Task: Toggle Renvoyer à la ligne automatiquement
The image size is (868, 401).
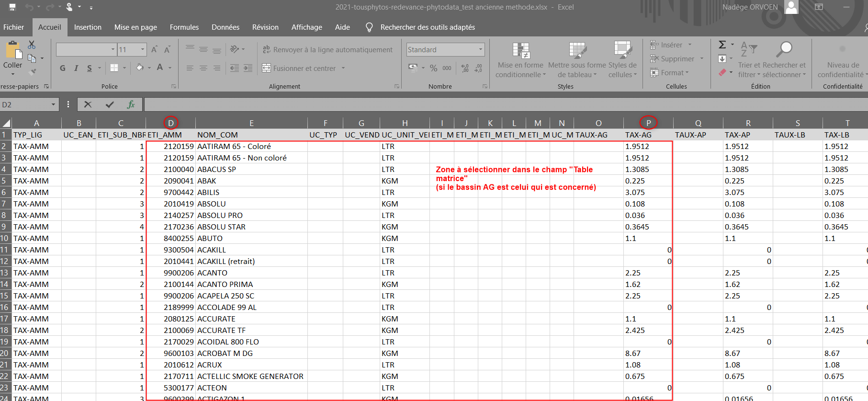Action: (327, 50)
